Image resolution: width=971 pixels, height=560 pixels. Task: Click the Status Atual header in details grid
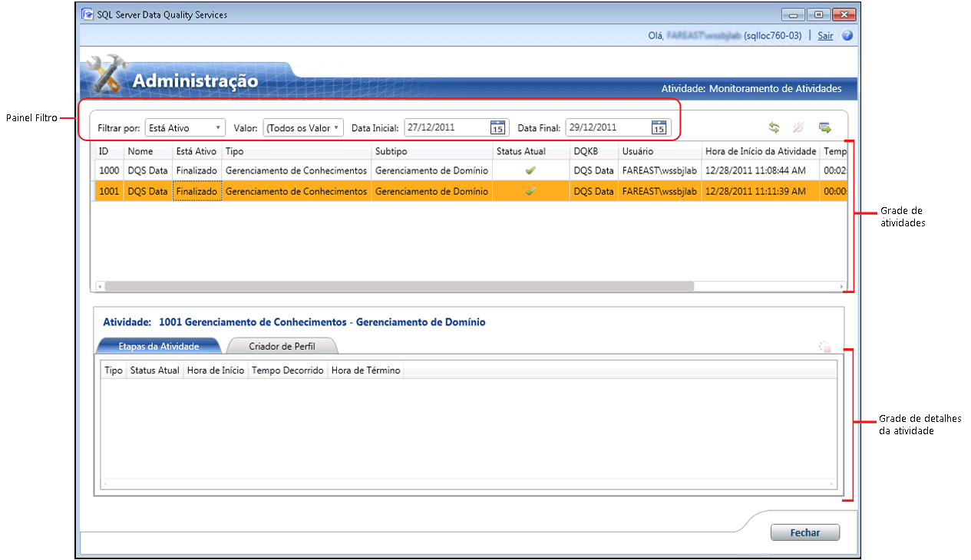(154, 371)
